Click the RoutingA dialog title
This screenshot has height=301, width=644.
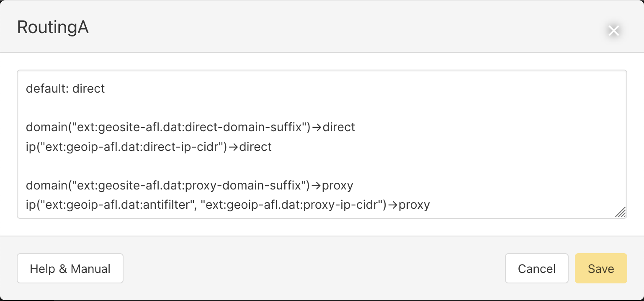tap(53, 28)
